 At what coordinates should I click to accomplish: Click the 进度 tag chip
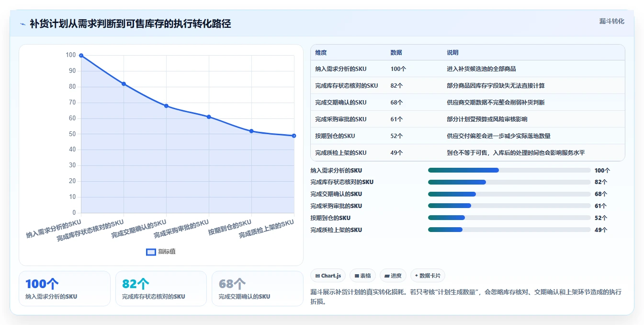point(393,276)
